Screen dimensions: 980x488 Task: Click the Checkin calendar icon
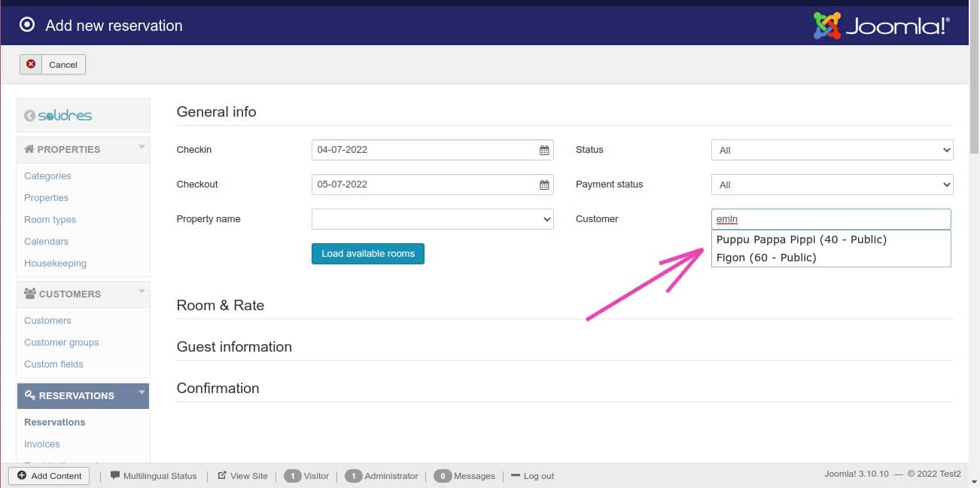click(544, 150)
